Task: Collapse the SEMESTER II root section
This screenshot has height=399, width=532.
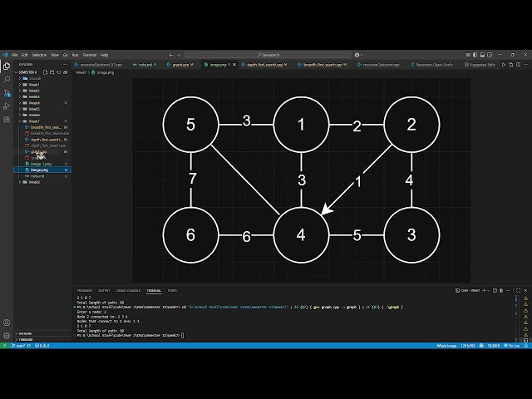Action: tap(27, 72)
